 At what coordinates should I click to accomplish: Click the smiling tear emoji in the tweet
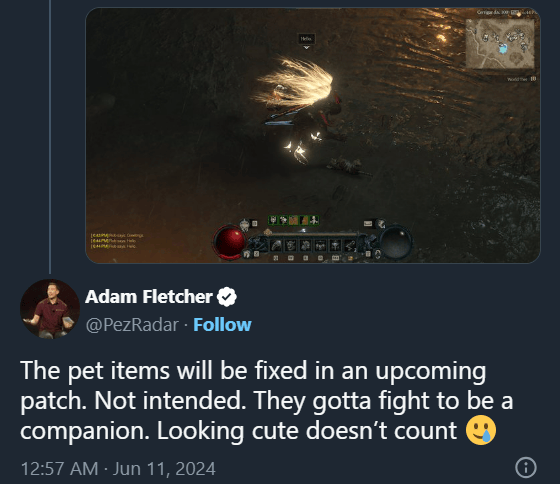coord(481,430)
